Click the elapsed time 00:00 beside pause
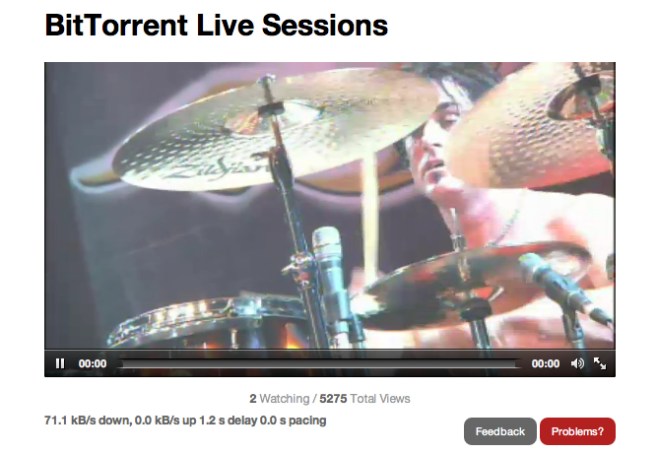This screenshot has height=454, width=658. 92,363
